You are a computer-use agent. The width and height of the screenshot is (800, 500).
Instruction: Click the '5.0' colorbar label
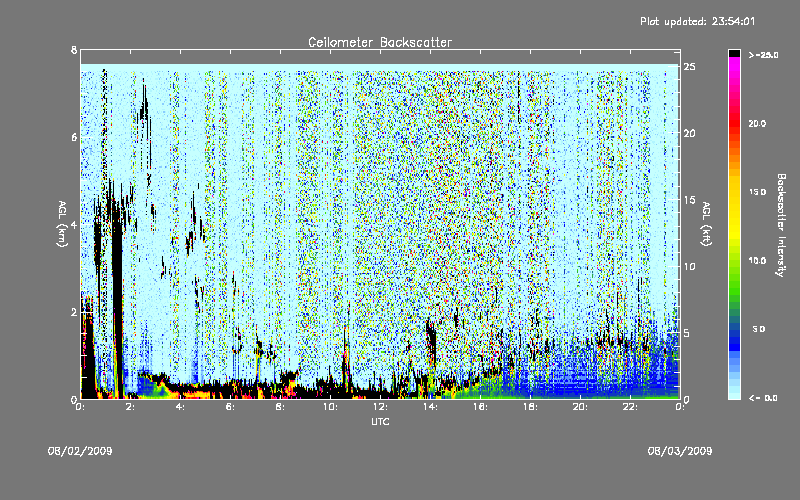[x=759, y=330]
